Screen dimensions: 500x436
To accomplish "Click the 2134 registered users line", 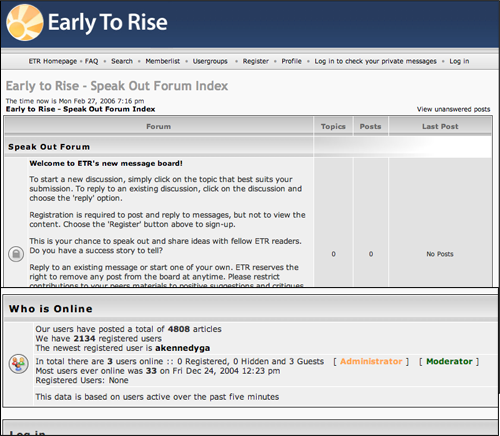I will 99,339.
